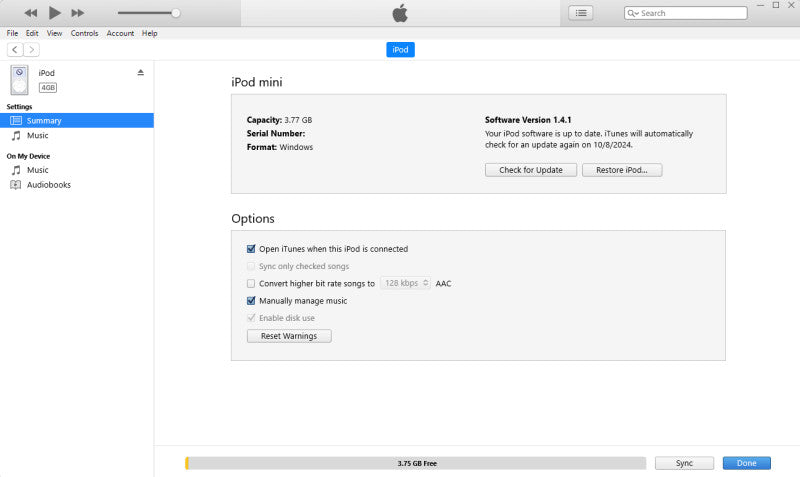Image resolution: width=800 pixels, height=477 pixels.
Task: Click Software Version 1.4.1 text
Action: (x=528, y=120)
